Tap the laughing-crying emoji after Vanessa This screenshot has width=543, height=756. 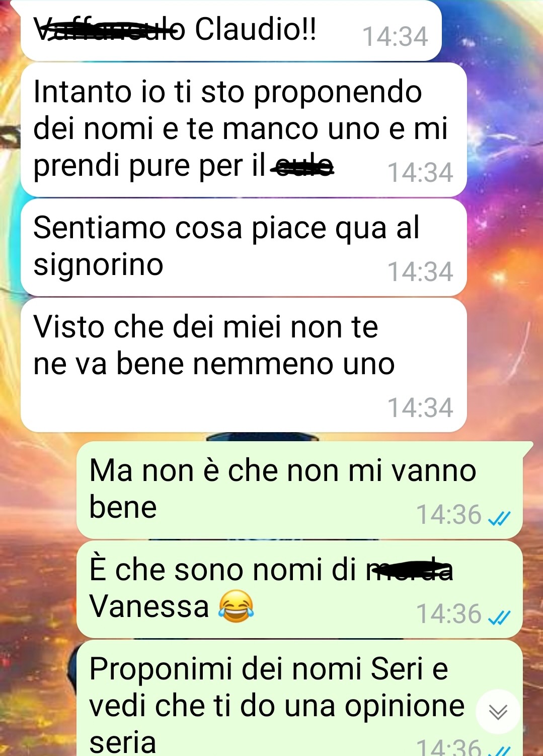pyautogui.click(x=236, y=606)
